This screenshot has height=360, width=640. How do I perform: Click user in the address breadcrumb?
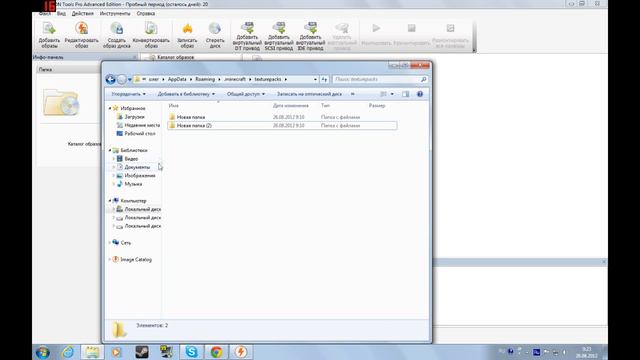pyautogui.click(x=153, y=79)
